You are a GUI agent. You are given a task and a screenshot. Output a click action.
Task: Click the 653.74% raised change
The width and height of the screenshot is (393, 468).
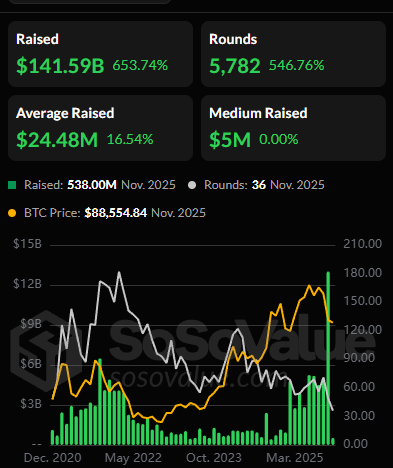[140, 65]
